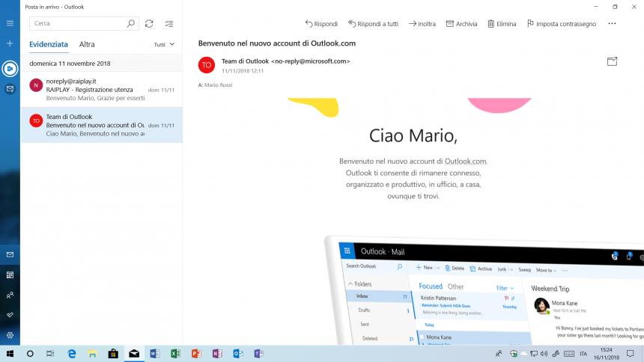Switch to Mail view at sidebar bottom

(x=10, y=255)
